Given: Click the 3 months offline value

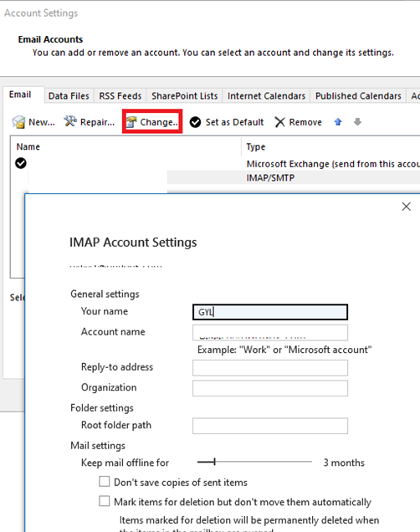Looking at the screenshot, I should click(x=344, y=463).
